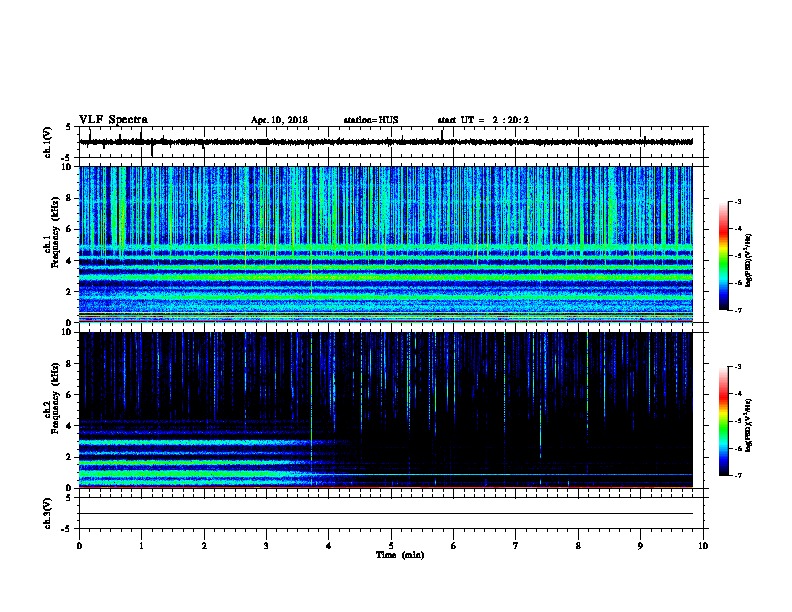Click the "10" tick at time axis end
Image resolution: width=792 pixels, height=612 pixels.
(703, 546)
